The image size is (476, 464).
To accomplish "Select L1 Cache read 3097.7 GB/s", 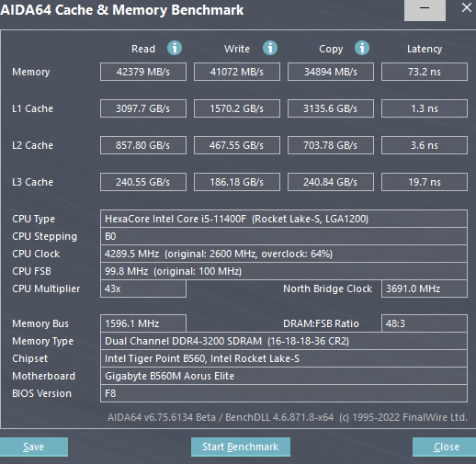I will (143, 108).
